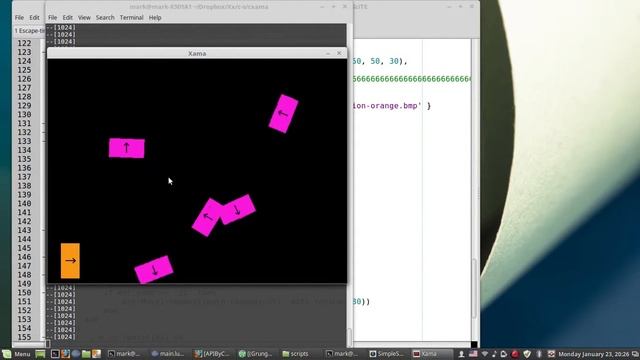Click the user account tray icon
The image size is (640, 360).
coord(461,354)
